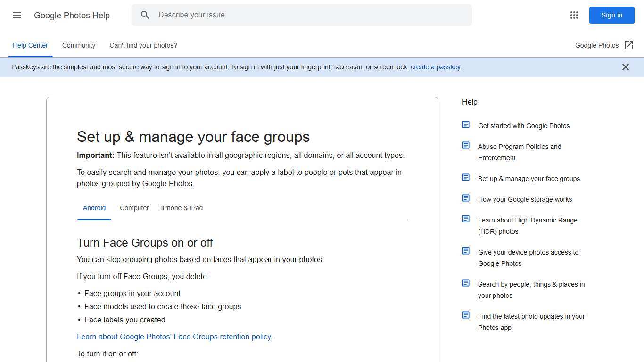Open the Can't find your photos section
The height and width of the screenshot is (362, 644).
pos(143,45)
